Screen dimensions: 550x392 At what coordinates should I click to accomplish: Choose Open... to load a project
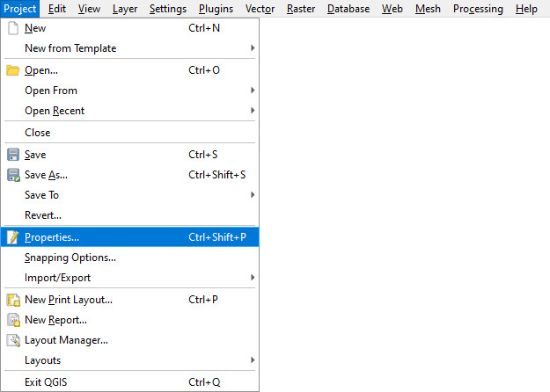(129, 70)
